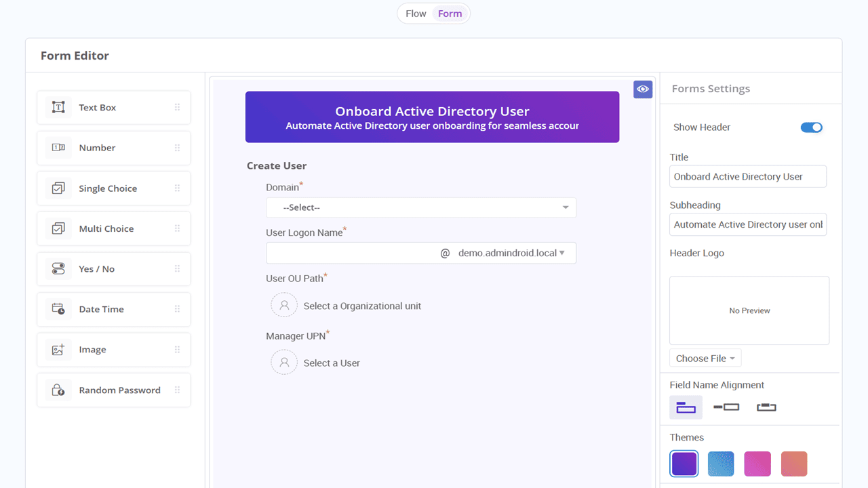The height and width of the screenshot is (488, 868).
Task: Click Select a Organizational unit
Action: [362, 306]
